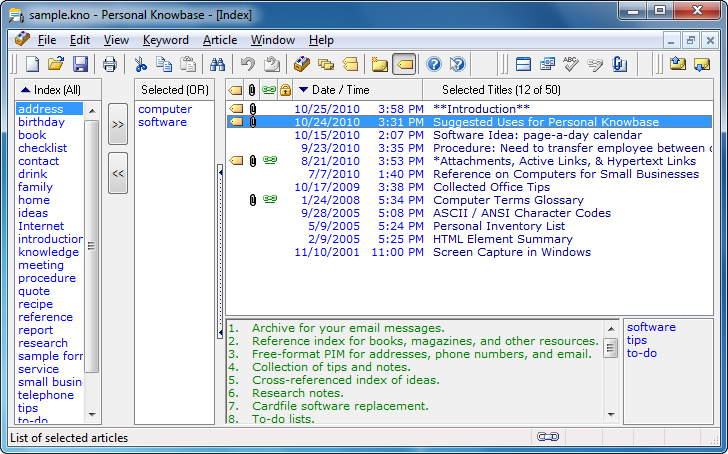Open Find with the binoculars icon
This screenshot has width=728, height=454.
217,64
